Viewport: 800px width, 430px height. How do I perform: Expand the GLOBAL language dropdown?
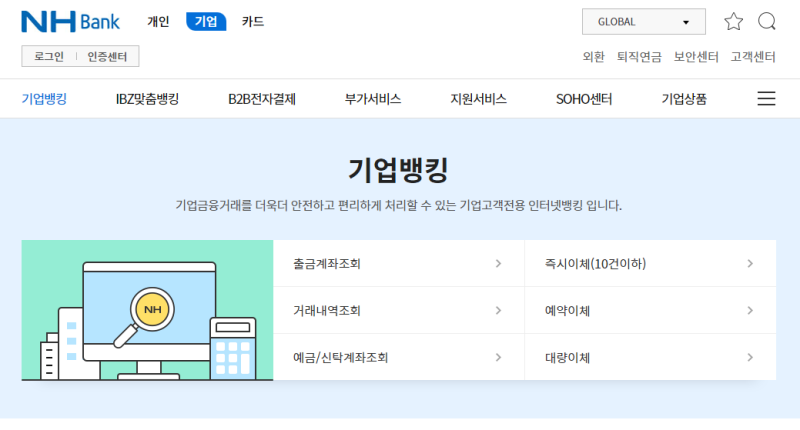644,21
